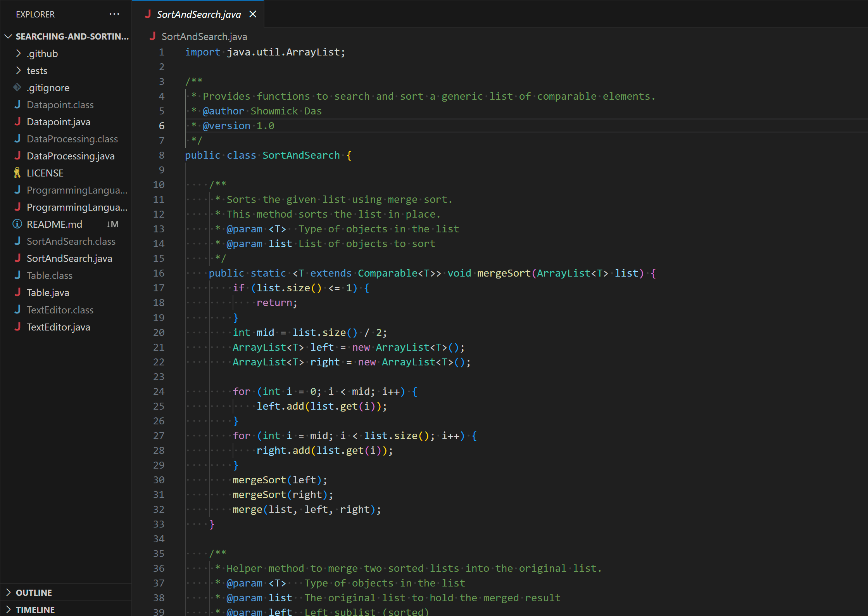The width and height of the screenshot is (868, 616).
Task: Click 'return;' statement on line 18
Action: (277, 303)
